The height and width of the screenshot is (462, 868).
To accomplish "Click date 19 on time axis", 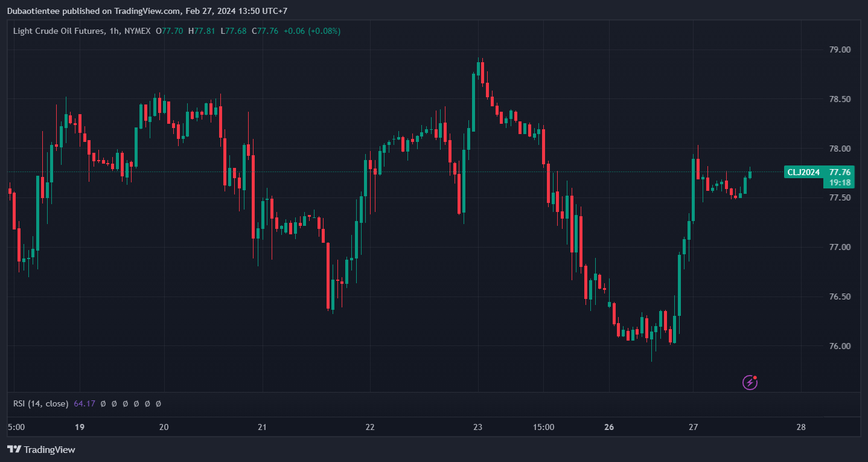I will [x=80, y=428].
